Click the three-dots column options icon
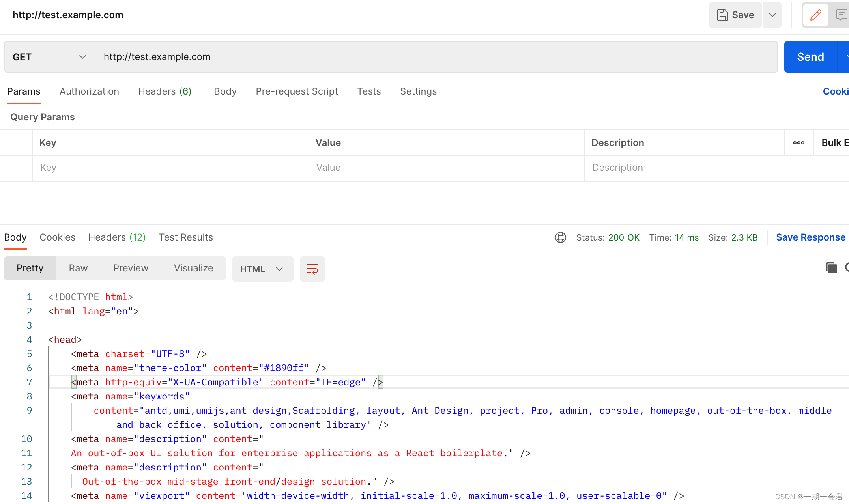 [x=799, y=143]
